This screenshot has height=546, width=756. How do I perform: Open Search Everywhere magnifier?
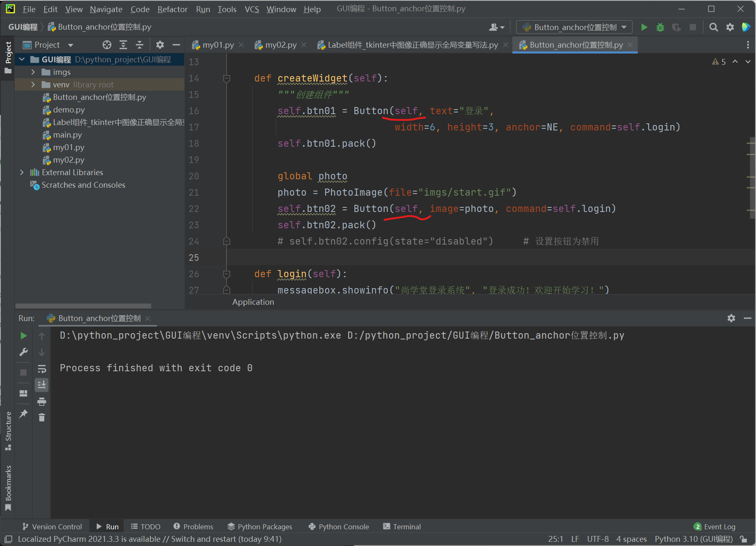[714, 27]
